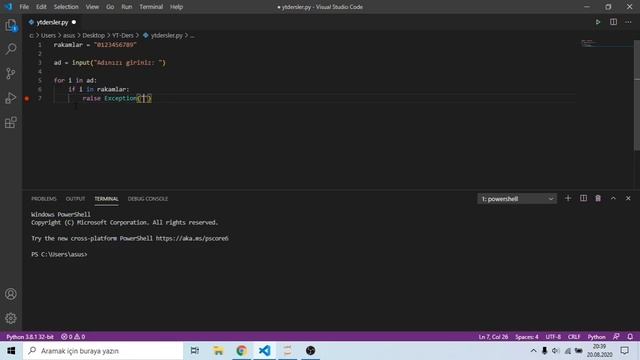Change file encoding UTF-8

(x=553, y=337)
